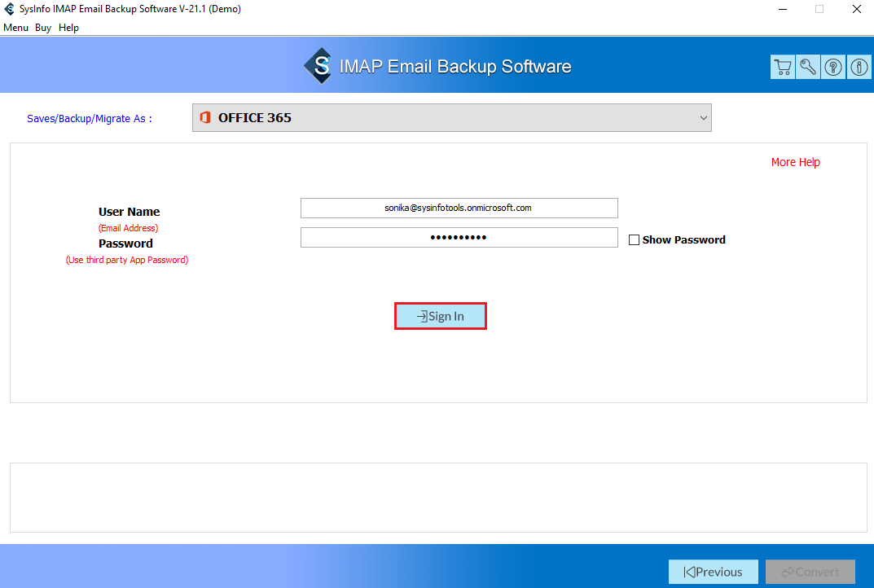Click the 'User Name' label
The height and width of the screenshot is (588, 874).
pyautogui.click(x=130, y=212)
